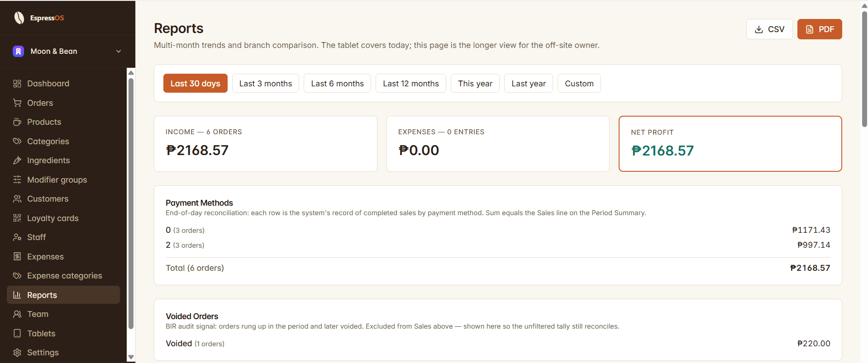This screenshot has height=363, width=868.
Task: Click the Loyalty cards QR icon
Action: [17, 218]
